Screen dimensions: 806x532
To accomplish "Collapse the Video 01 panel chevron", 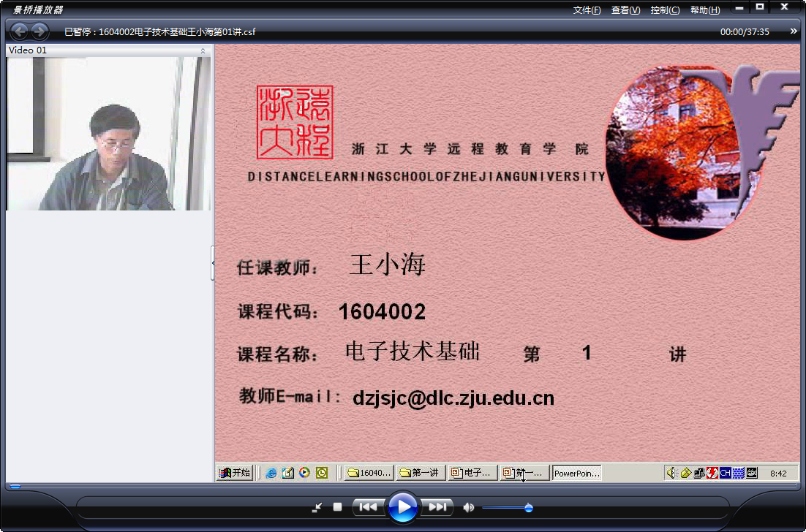I will pyautogui.click(x=203, y=50).
